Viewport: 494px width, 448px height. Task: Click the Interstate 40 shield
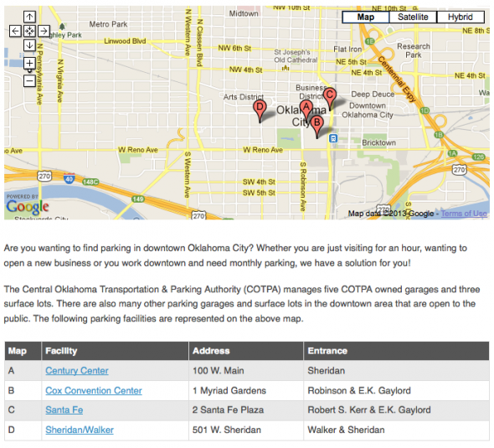[x=69, y=178]
